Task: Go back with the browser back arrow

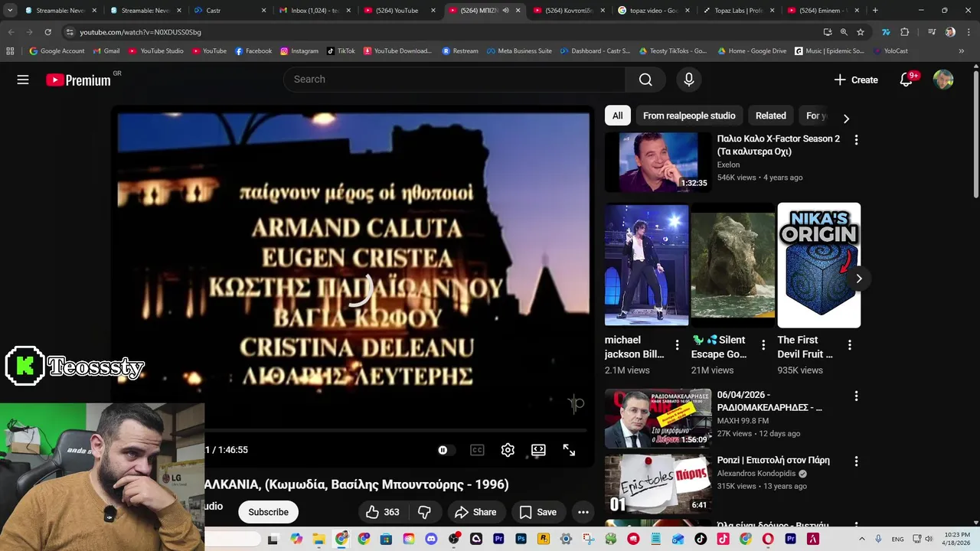Action: 11,32
